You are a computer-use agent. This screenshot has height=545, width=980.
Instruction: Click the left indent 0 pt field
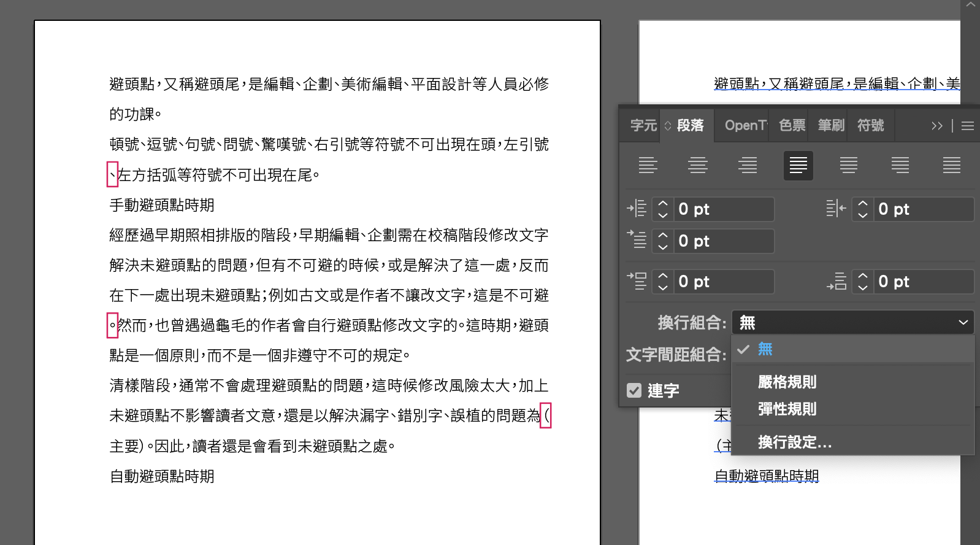click(x=724, y=209)
